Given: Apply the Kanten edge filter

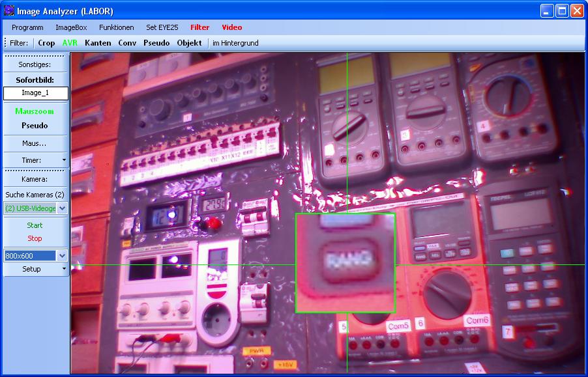Looking at the screenshot, I should (x=98, y=43).
